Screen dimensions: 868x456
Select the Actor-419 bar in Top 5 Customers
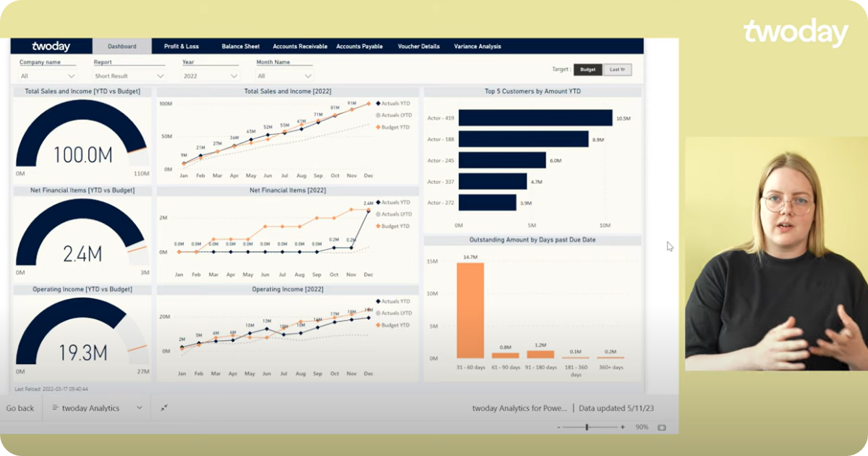[x=535, y=116]
